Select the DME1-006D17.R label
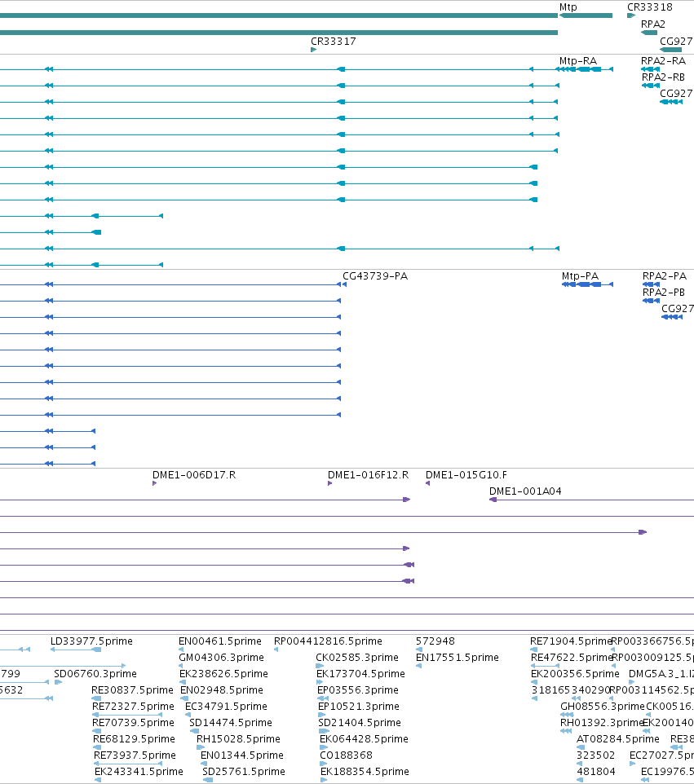 tap(194, 474)
